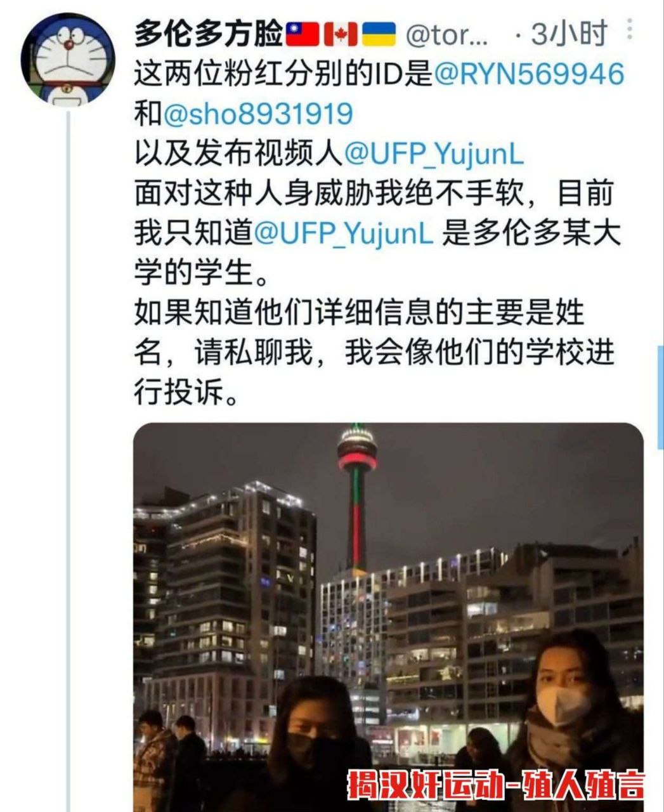Open the three-dot more options menu
This screenshot has height=812, width=664.
(x=629, y=30)
